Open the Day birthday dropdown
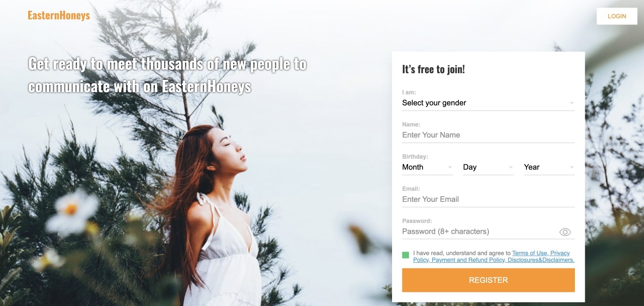This screenshot has height=306, width=644. tap(488, 168)
